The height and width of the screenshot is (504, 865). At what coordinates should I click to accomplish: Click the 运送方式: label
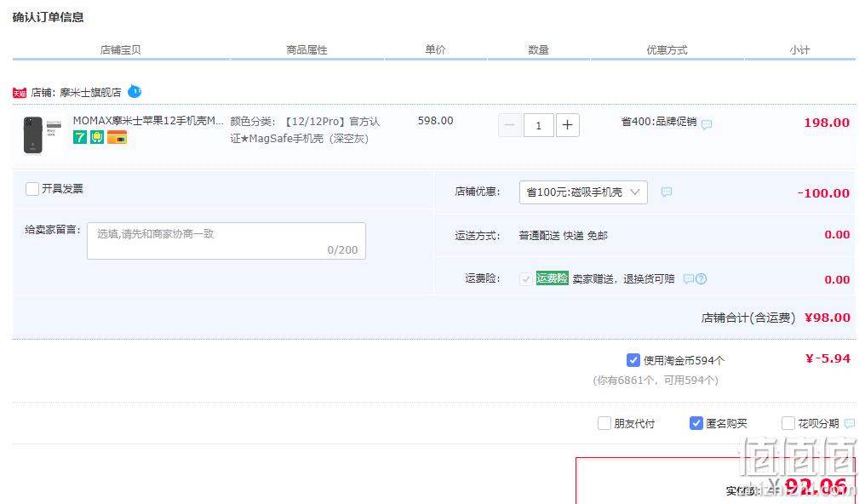pyautogui.click(x=478, y=236)
